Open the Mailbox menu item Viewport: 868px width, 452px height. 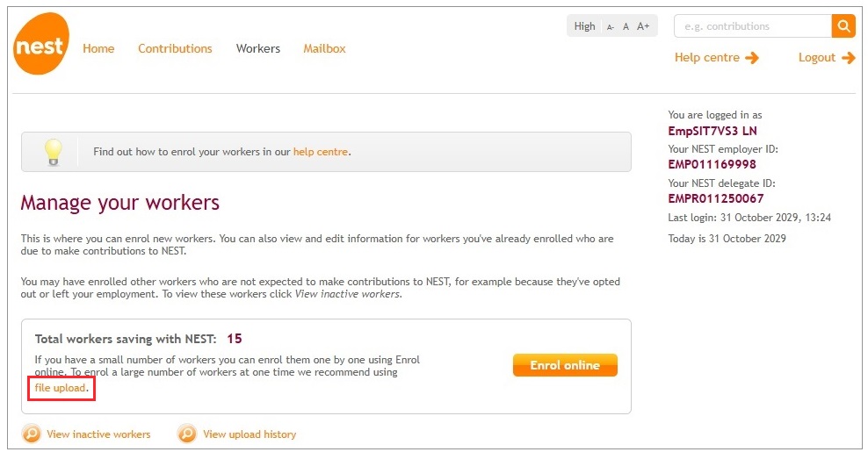[x=324, y=48]
